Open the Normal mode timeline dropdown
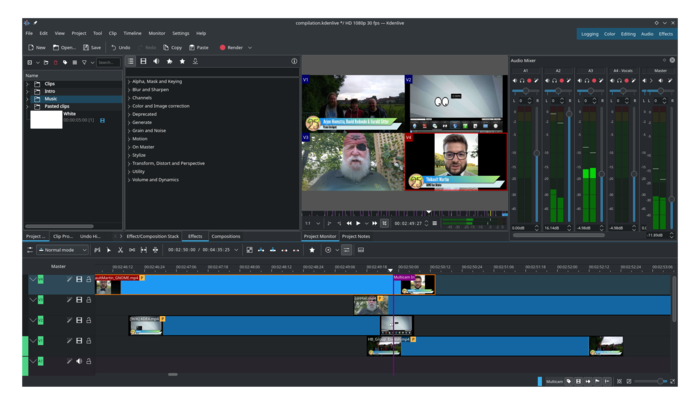700x413 pixels. (x=63, y=249)
